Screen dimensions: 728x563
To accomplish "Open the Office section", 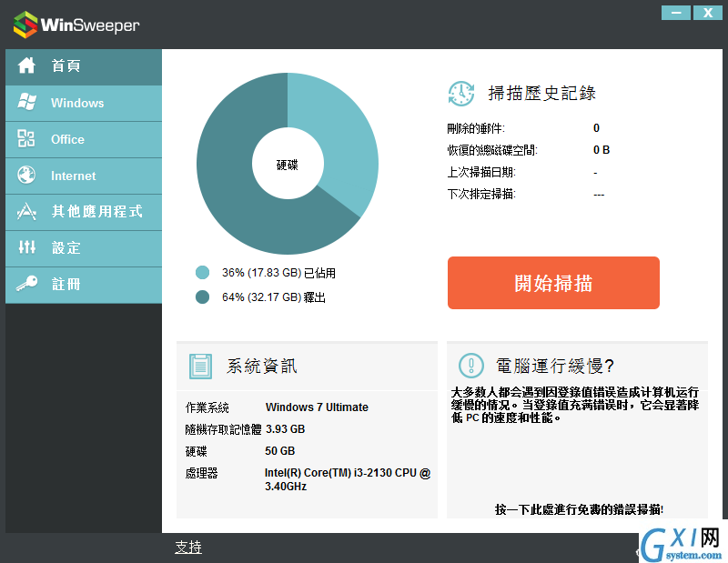I will pos(84,140).
